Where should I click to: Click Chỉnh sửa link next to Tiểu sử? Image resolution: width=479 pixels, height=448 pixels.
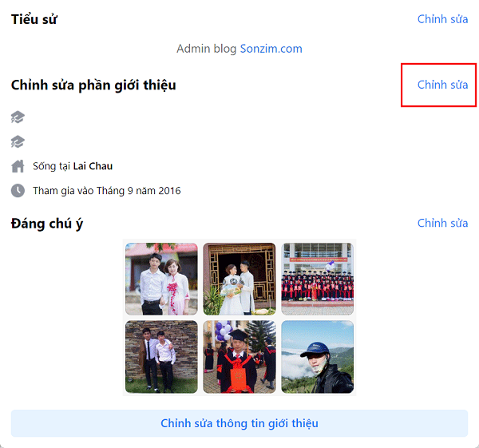point(442,19)
